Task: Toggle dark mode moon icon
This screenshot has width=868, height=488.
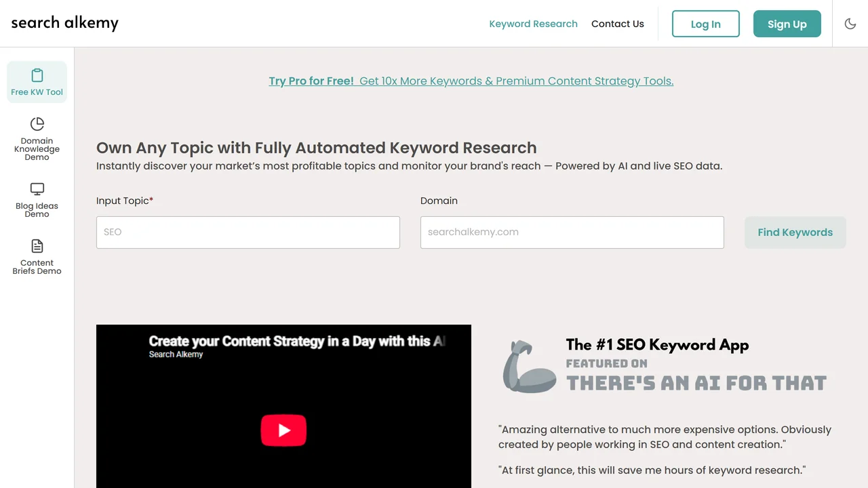Action: [850, 24]
